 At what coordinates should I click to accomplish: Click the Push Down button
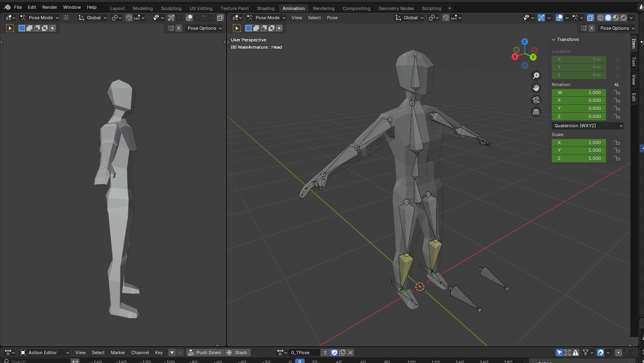point(204,352)
